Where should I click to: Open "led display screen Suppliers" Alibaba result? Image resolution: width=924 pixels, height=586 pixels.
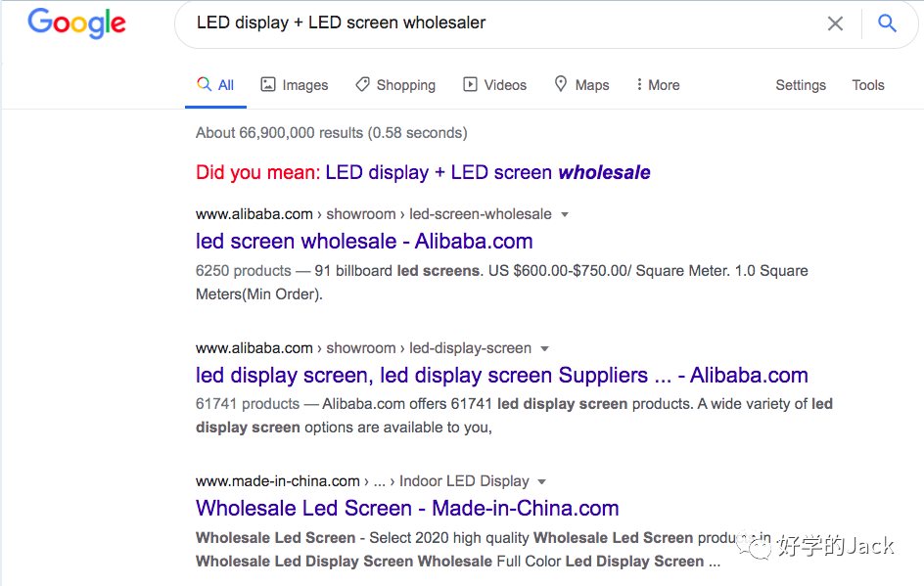point(501,376)
